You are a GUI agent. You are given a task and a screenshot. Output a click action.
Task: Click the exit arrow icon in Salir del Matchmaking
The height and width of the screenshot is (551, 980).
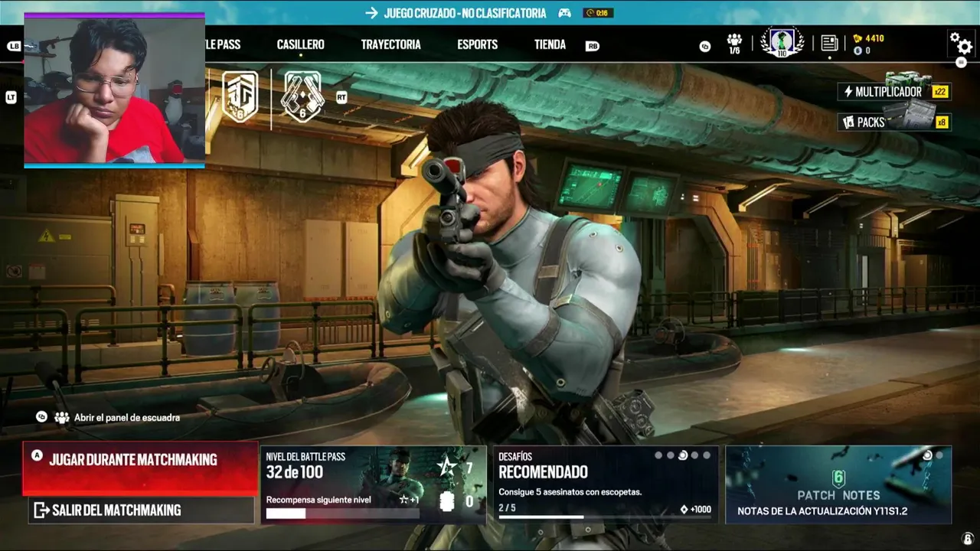(41, 510)
